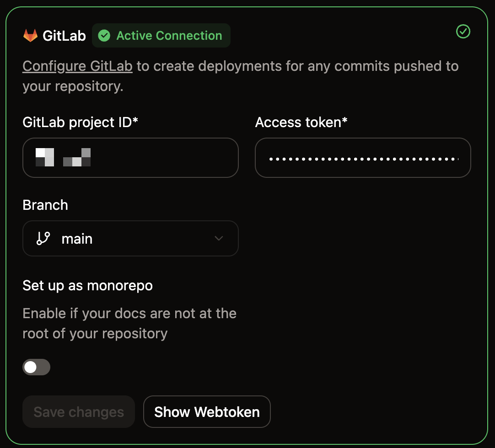This screenshot has width=495, height=448.
Task: Toggle monorepo setup for non-root docs
Action: 36,367
